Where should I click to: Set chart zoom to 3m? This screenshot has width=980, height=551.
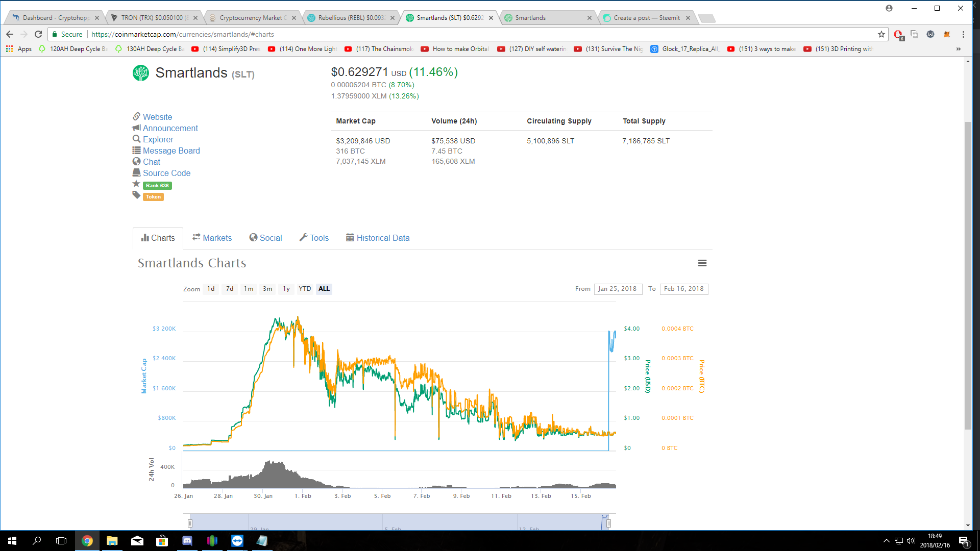coord(267,289)
